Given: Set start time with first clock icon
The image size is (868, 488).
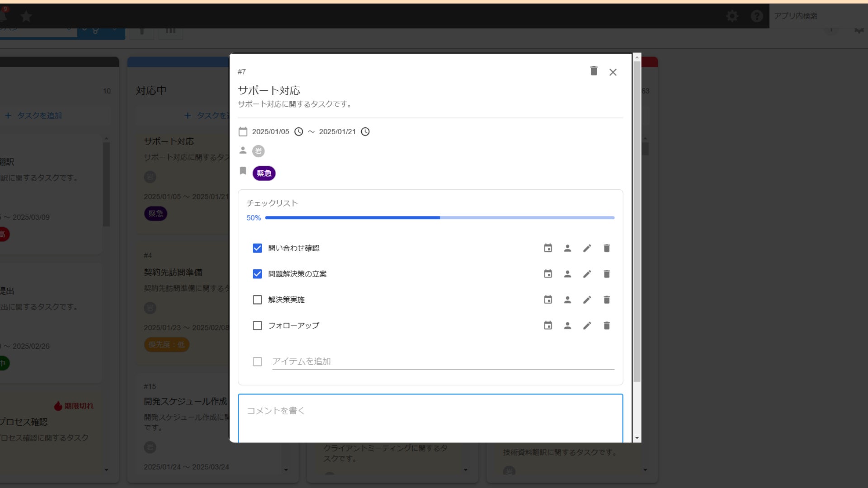Looking at the screenshot, I should click(x=298, y=131).
